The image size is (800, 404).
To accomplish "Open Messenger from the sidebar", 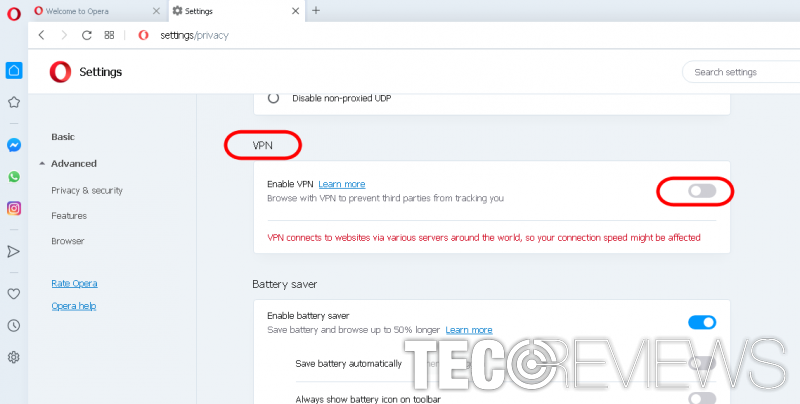I will coord(14,145).
